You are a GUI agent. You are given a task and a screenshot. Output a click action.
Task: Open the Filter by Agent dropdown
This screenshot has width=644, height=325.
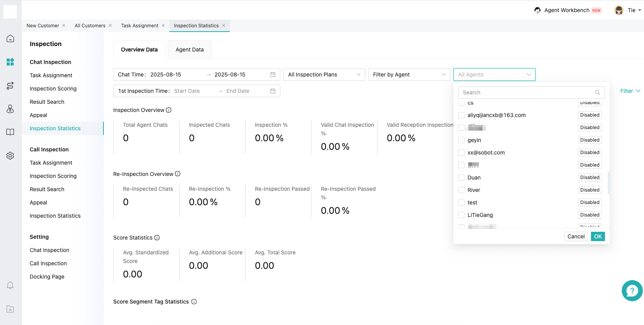[409, 75]
